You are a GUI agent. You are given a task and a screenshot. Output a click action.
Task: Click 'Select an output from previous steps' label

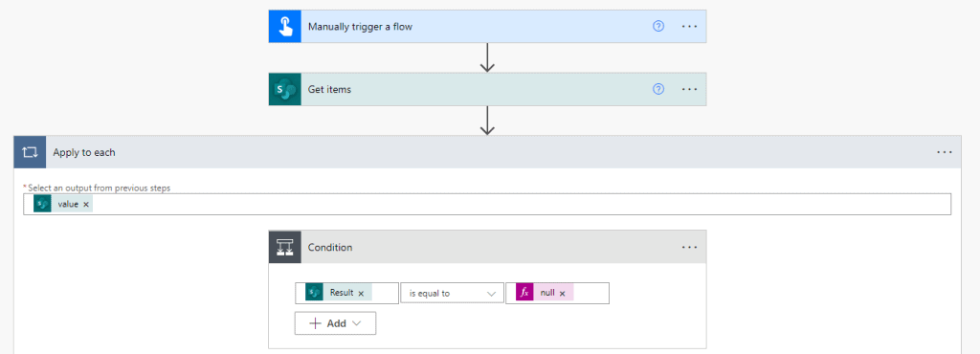click(100, 188)
